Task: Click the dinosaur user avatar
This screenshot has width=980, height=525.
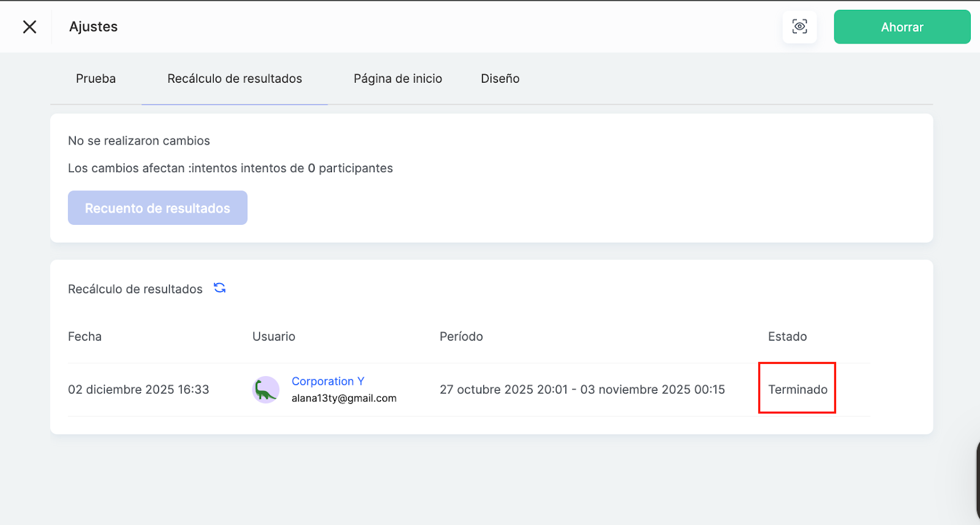Action: click(266, 390)
